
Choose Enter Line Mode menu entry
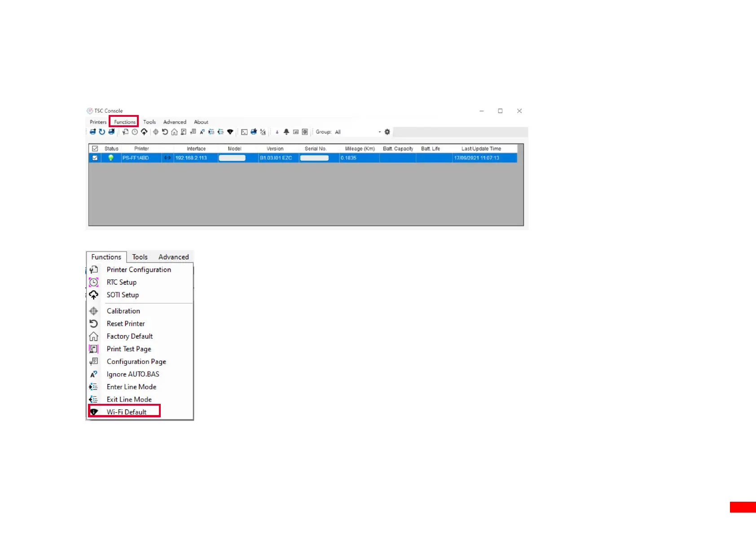point(140,386)
